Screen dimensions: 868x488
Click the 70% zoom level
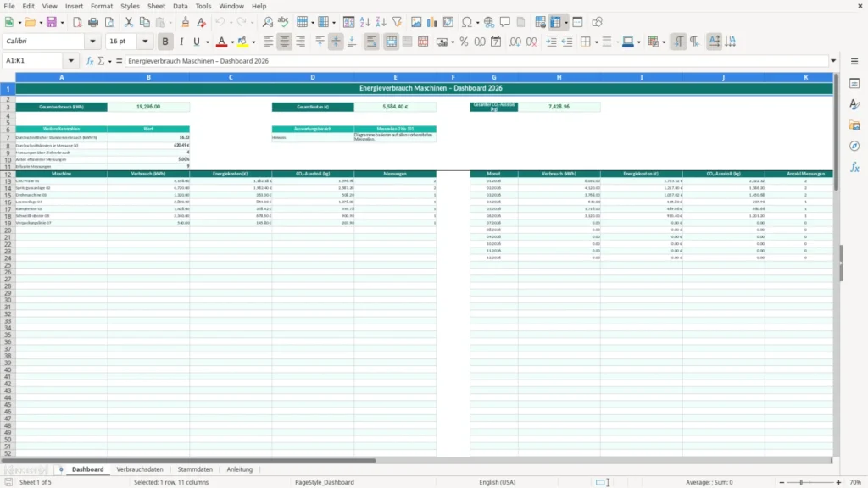tap(855, 482)
